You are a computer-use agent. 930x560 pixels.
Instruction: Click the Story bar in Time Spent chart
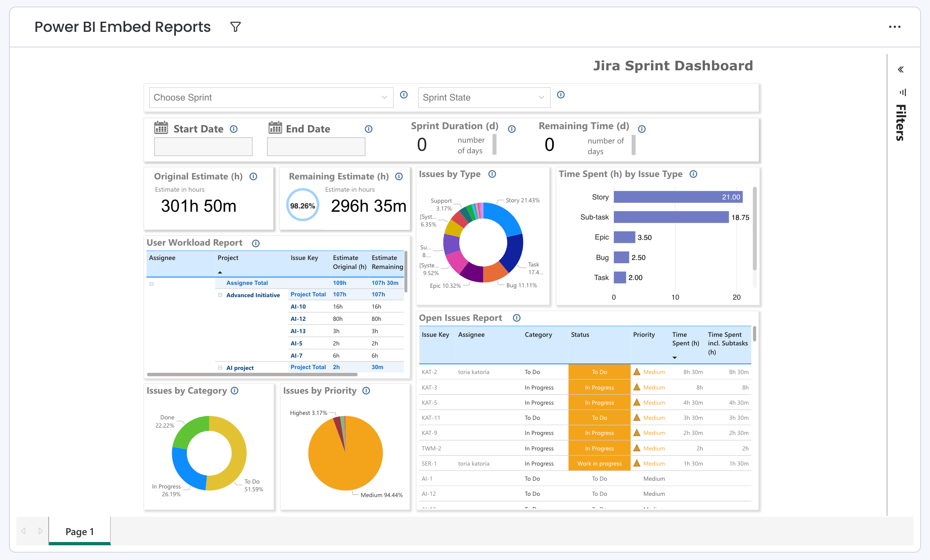coord(678,197)
